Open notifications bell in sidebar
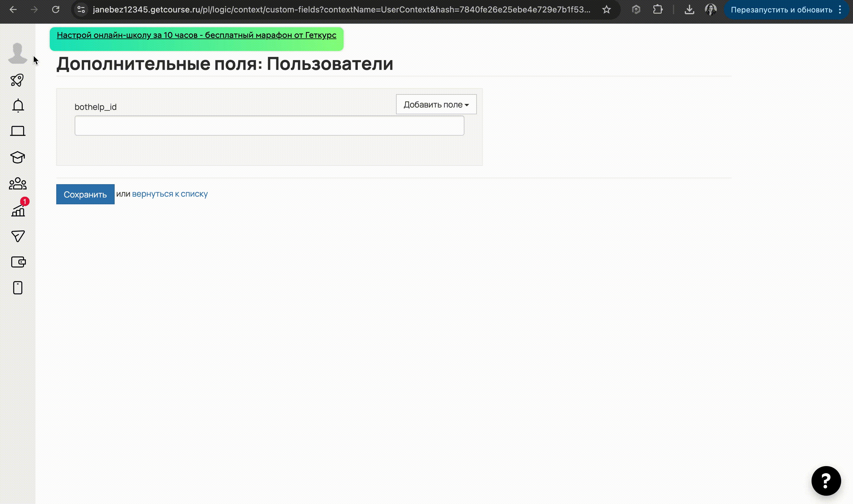Screen dimensions: 853x504 tap(18, 106)
